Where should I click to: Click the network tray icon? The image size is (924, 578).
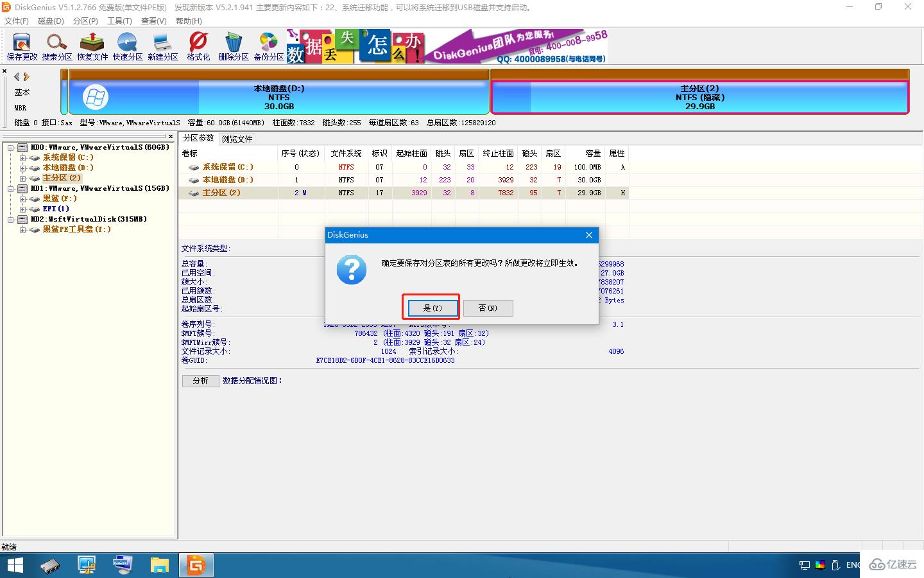click(x=805, y=565)
